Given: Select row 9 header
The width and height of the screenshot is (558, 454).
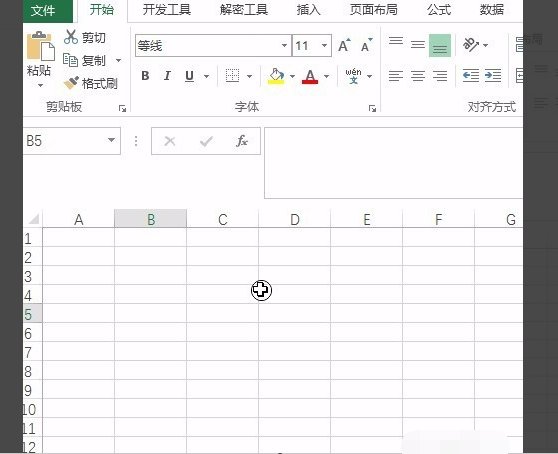Looking at the screenshot, I should point(32,390).
